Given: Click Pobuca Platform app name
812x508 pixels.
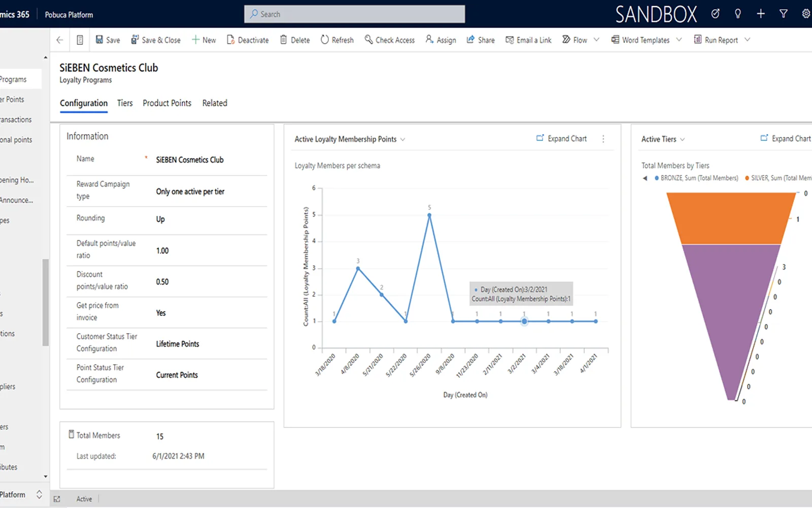Looking at the screenshot, I should (x=69, y=15).
